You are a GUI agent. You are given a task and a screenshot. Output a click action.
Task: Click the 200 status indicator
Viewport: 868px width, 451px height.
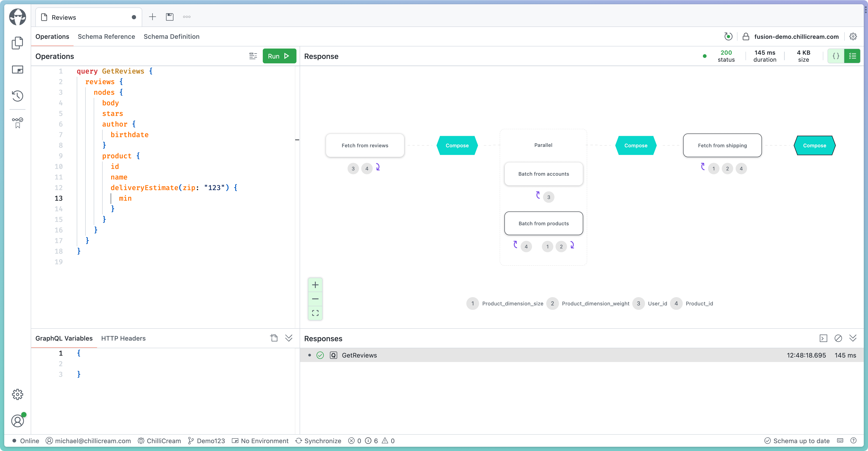pyautogui.click(x=726, y=56)
